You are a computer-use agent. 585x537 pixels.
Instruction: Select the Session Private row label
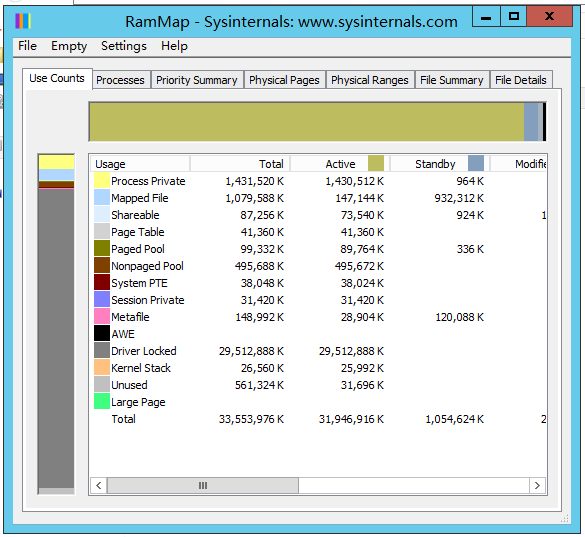pyautogui.click(x=148, y=300)
